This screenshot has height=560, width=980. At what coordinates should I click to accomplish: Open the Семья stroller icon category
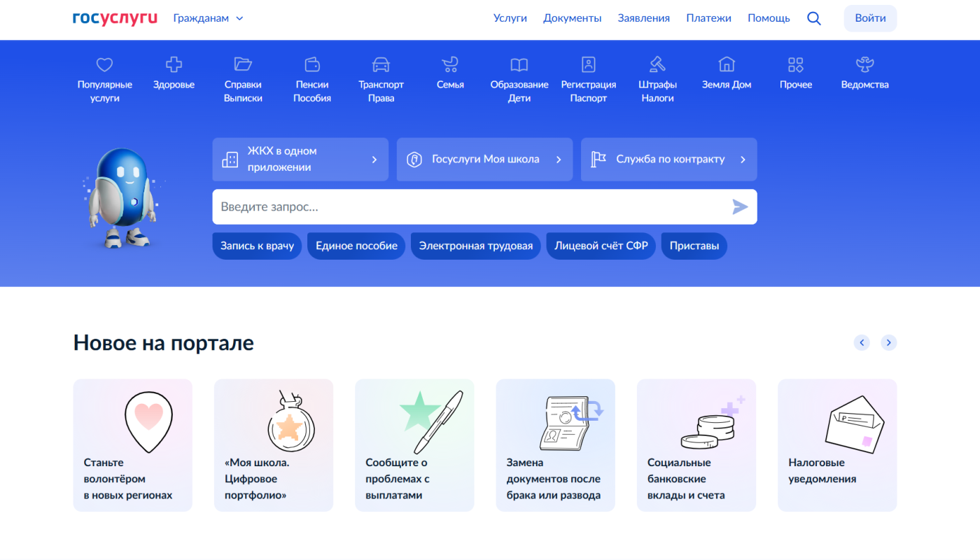point(449,65)
